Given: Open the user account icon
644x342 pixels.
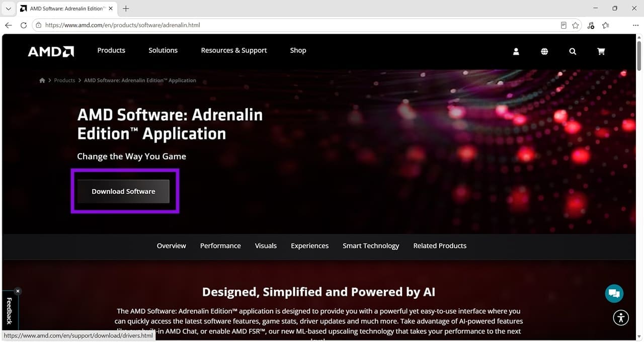Looking at the screenshot, I should tap(516, 51).
